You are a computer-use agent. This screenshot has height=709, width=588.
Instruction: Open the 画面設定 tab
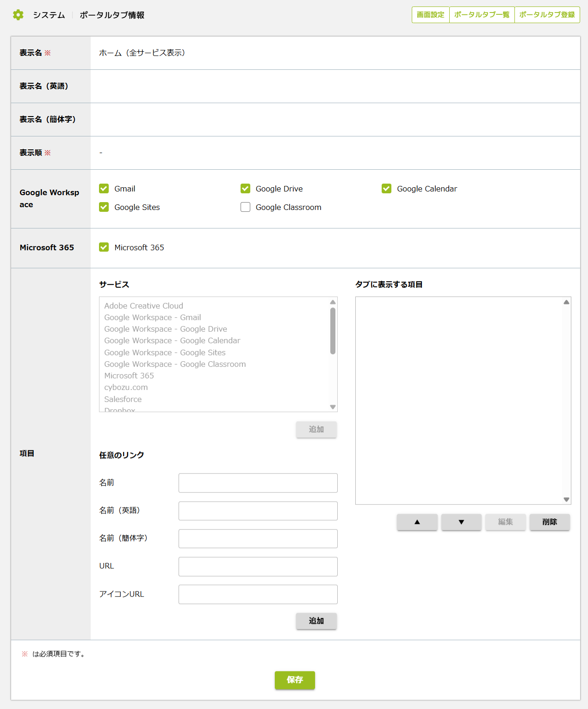[431, 15]
